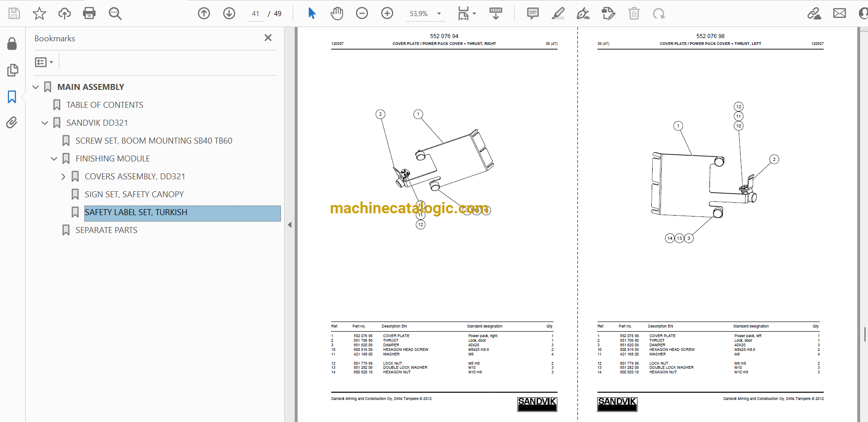The width and height of the screenshot is (868, 422).
Task: Open the attachments paperclip panel
Action: tap(12, 122)
